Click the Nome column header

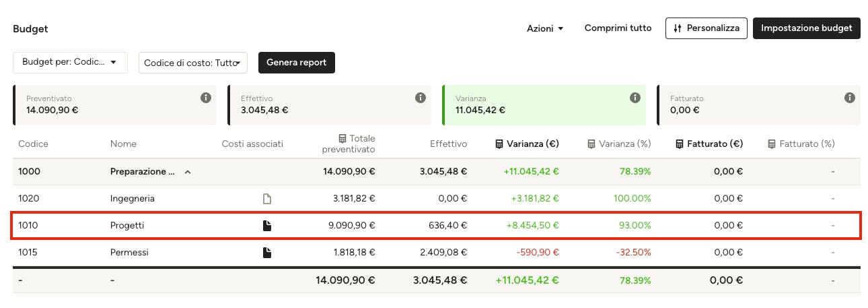pos(123,144)
